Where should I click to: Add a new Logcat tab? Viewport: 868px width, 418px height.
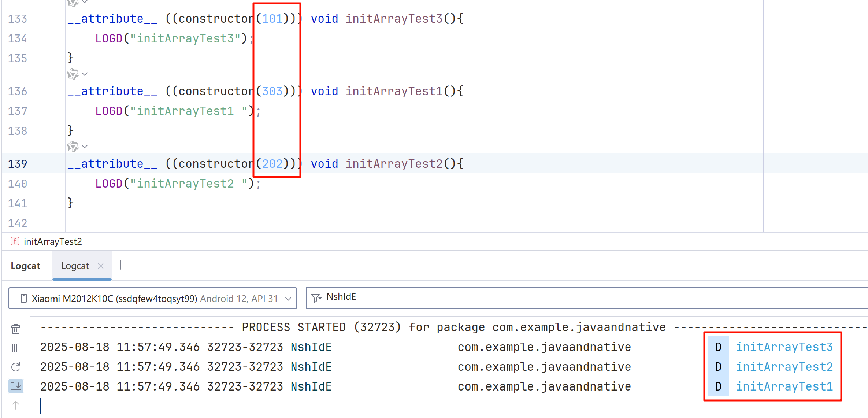(x=121, y=265)
